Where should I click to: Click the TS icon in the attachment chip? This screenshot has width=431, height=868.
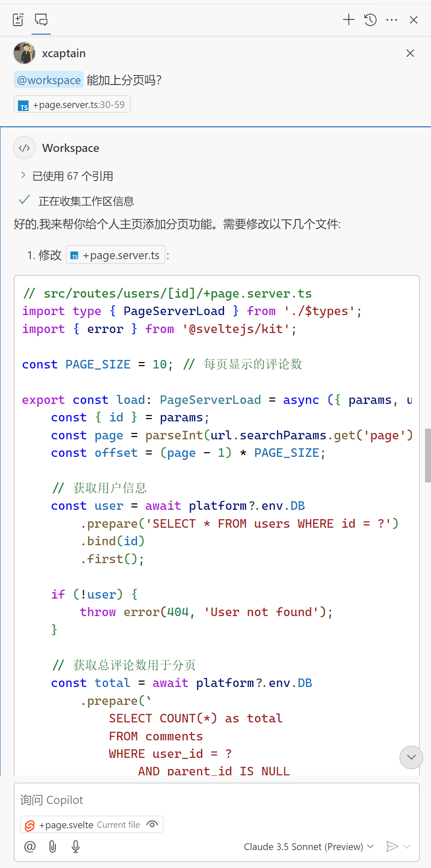pyautogui.click(x=24, y=105)
